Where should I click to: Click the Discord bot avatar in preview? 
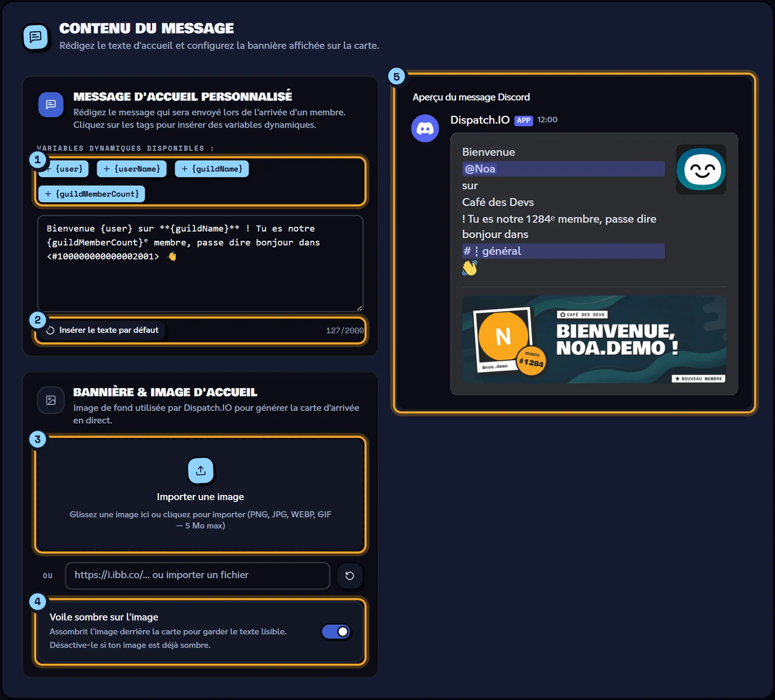(x=425, y=128)
